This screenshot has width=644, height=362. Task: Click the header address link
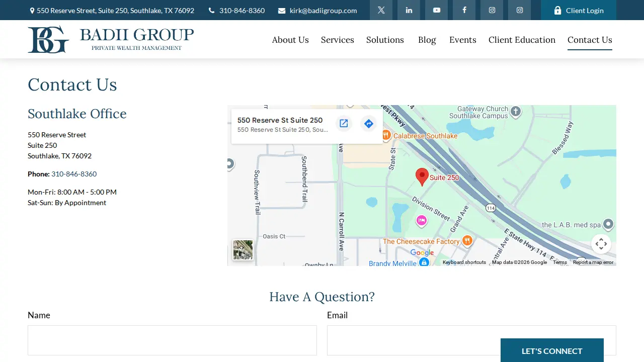pos(112,11)
